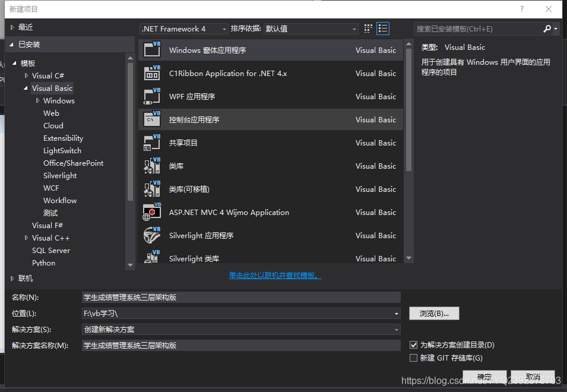Expand the 联机 section
567x392 pixels.
tap(12, 279)
